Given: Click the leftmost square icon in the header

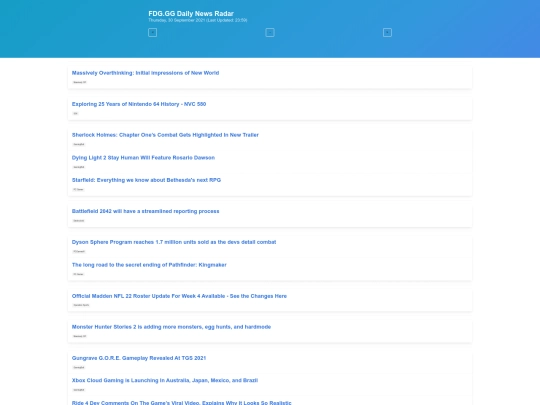Looking at the screenshot, I should pyautogui.click(x=153, y=33).
